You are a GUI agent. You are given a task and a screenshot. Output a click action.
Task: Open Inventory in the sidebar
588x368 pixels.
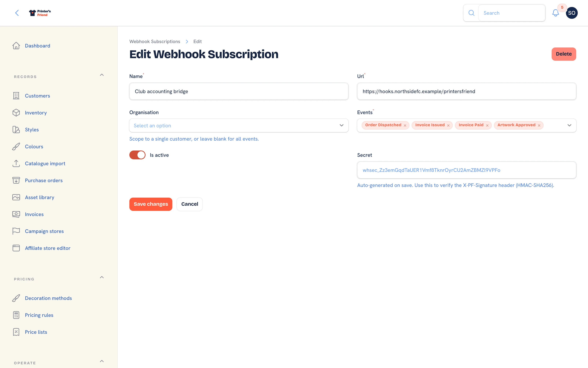pos(36,113)
